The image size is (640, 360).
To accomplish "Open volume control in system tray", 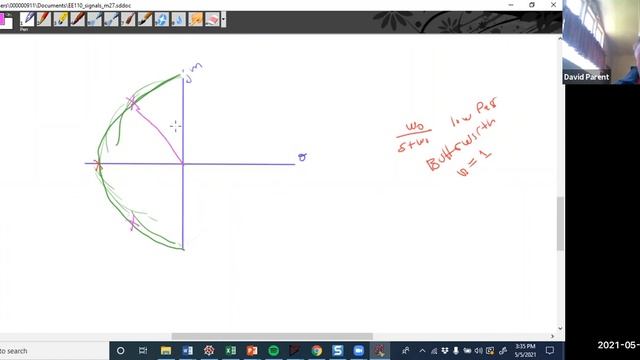I will tap(478, 351).
